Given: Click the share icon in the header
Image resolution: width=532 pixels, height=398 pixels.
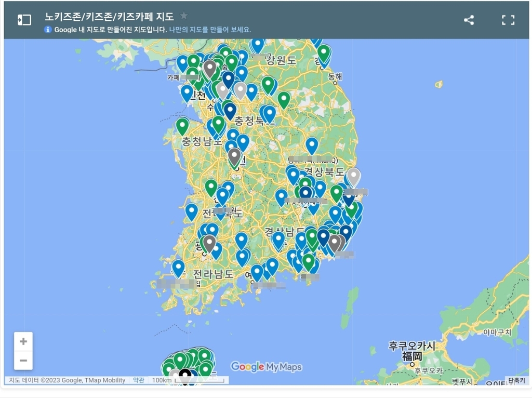Looking at the screenshot, I should click(469, 20).
